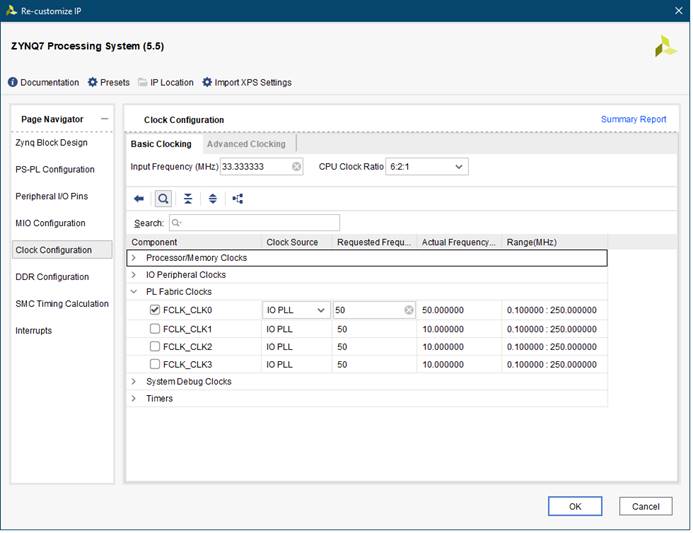This screenshot has width=693, height=533.
Task: Switch to the Advanced Clocking tab
Action: 246,144
